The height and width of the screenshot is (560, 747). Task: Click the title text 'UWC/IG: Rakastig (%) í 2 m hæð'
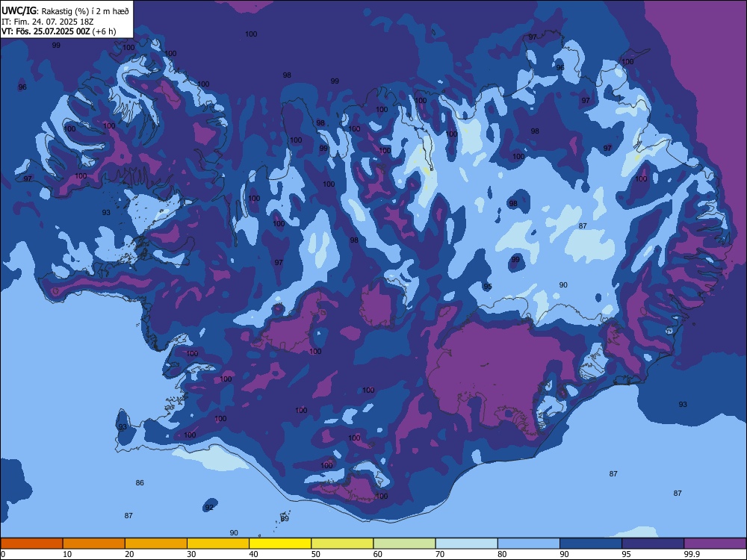[x=65, y=11]
